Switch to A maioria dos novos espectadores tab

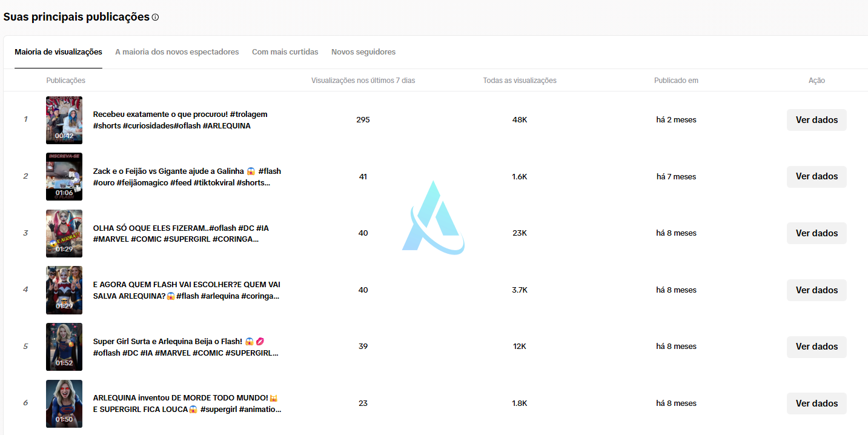pos(177,52)
